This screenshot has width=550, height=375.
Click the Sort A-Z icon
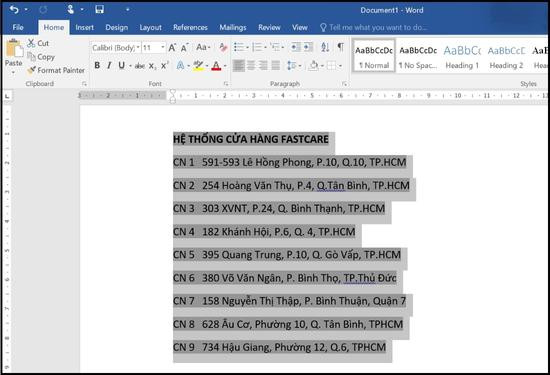point(325,47)
